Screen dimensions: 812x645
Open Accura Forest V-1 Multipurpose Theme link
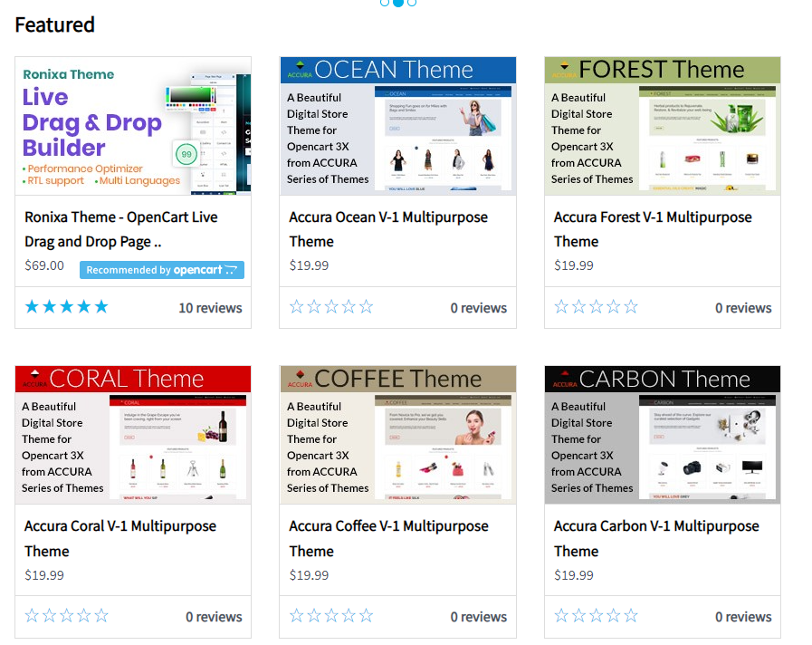pyautogui.click(x=653, y=229)
